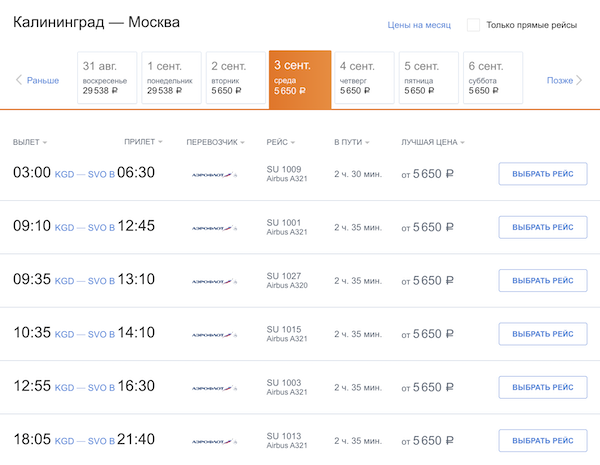Viewport: 600px width, 465px height.
Task: Click Aeroflot logo on SU 1027 flight
Action: point(213,281)
